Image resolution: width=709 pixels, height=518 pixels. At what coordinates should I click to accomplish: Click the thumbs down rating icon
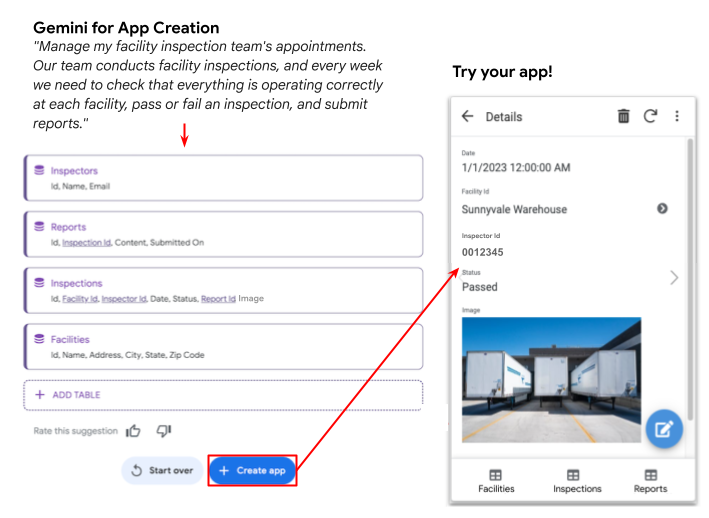164,431
